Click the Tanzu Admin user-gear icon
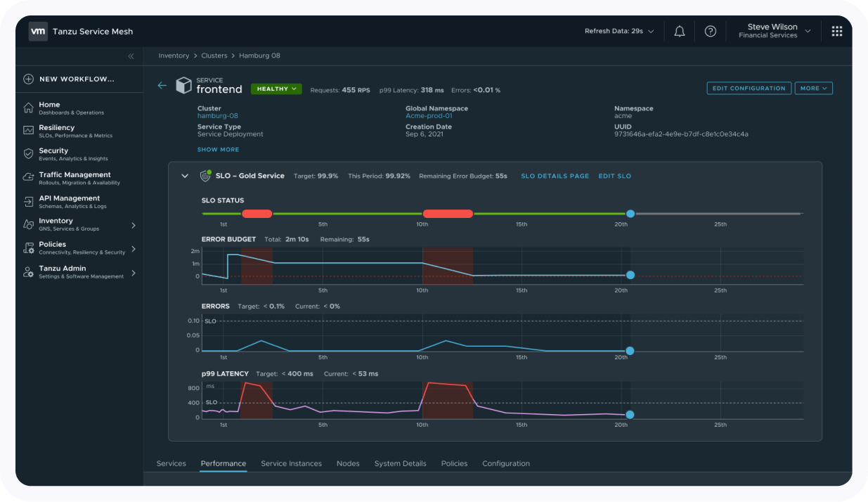Viewport: 868px width, 502px height. coord(28,271)
